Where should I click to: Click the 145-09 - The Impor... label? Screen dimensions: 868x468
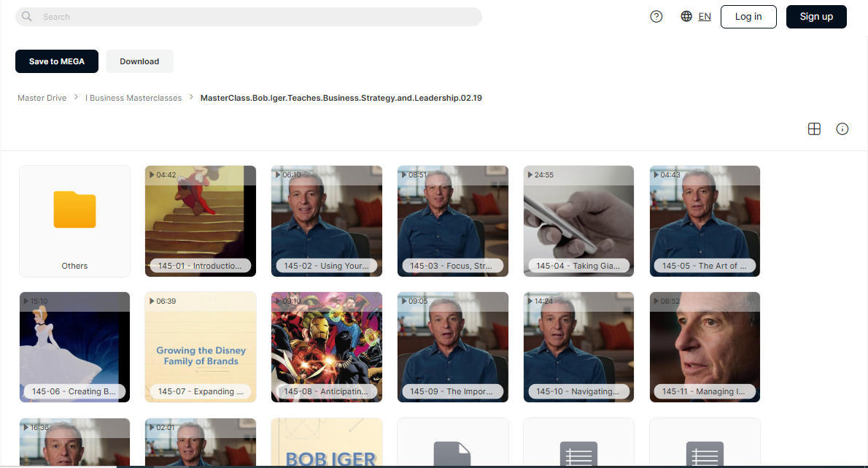pyautogui.click(x=452, y=391)
